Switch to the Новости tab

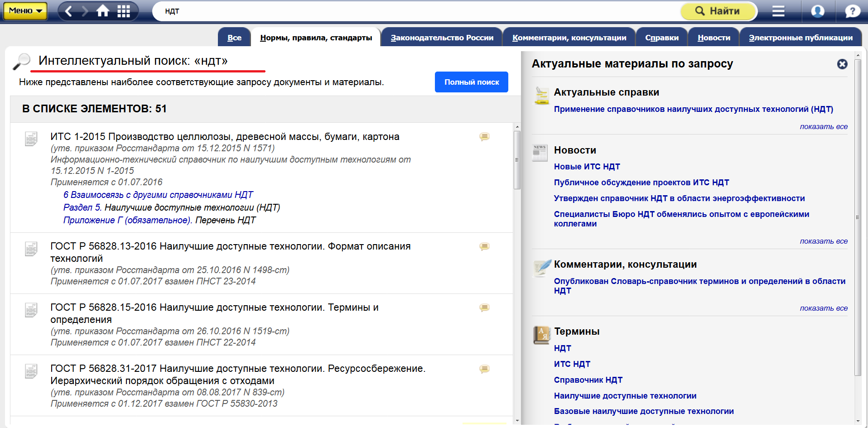tap(714, 38)
